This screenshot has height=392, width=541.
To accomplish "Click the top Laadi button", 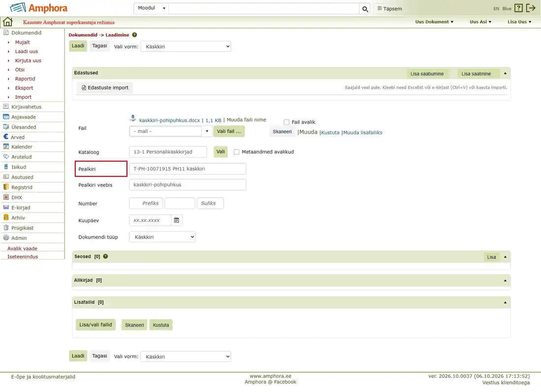I will pyautogui.click(x=78, y=46).
